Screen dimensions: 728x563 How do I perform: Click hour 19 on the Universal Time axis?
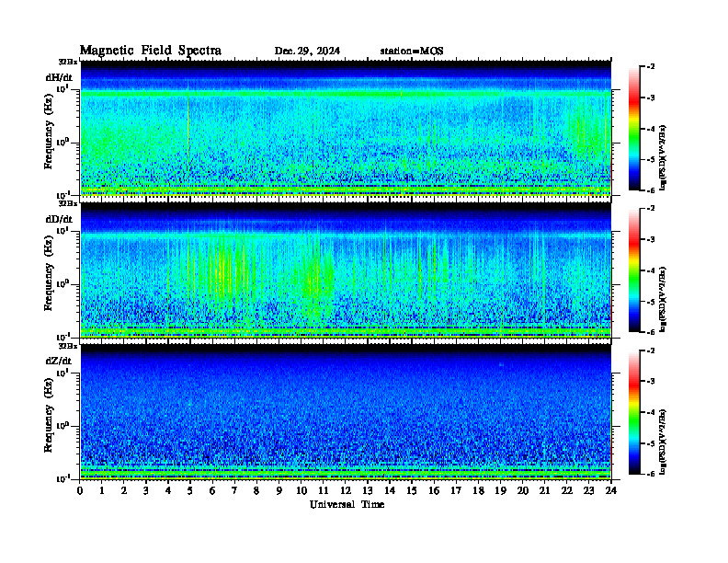pos(500,491)
